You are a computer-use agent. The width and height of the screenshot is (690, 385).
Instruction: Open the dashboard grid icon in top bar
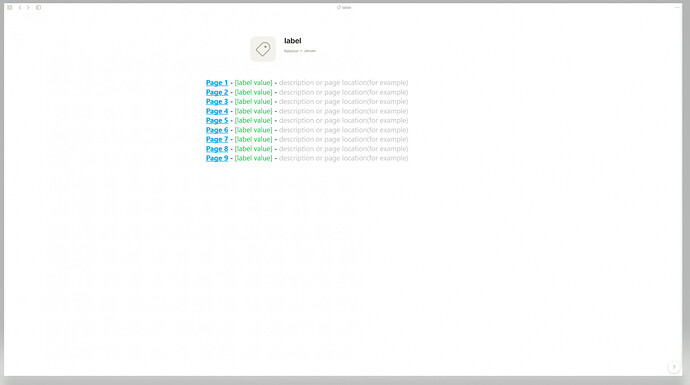(10, 7)
